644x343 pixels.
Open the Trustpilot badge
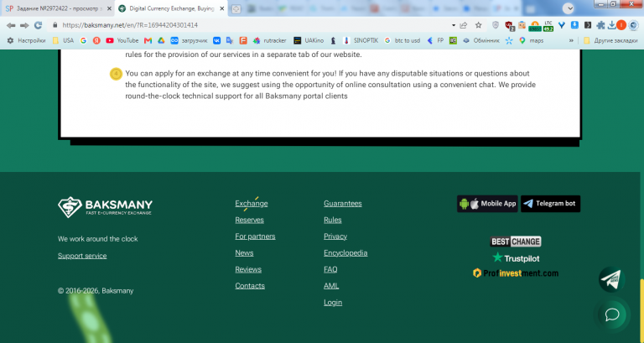[x=516, y=258]
